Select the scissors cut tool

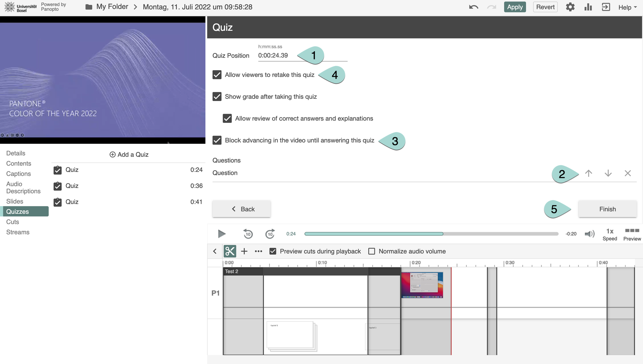pos(230,251)
